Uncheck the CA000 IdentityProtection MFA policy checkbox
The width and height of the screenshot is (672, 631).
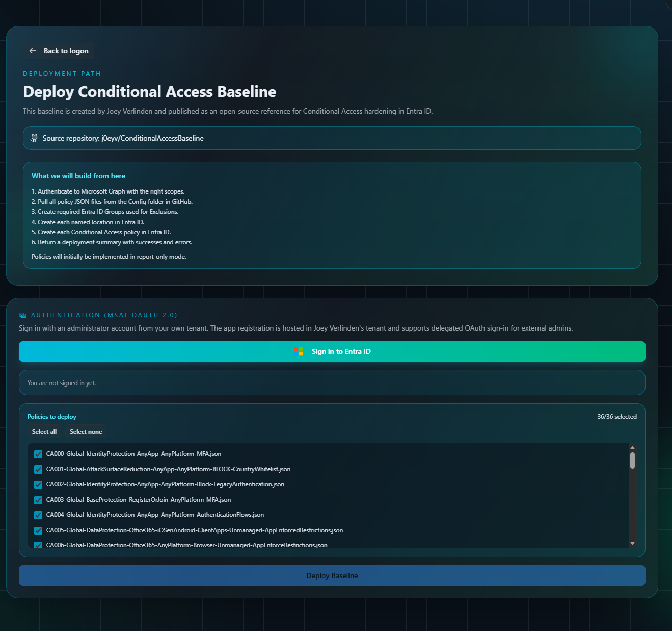point(38,454)
